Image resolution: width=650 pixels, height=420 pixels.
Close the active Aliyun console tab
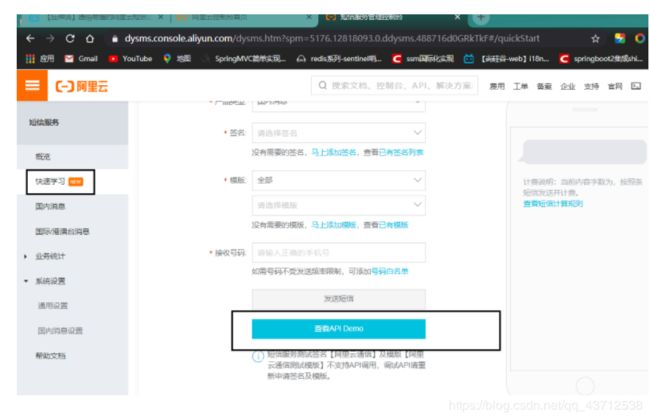tap(457, 17)
